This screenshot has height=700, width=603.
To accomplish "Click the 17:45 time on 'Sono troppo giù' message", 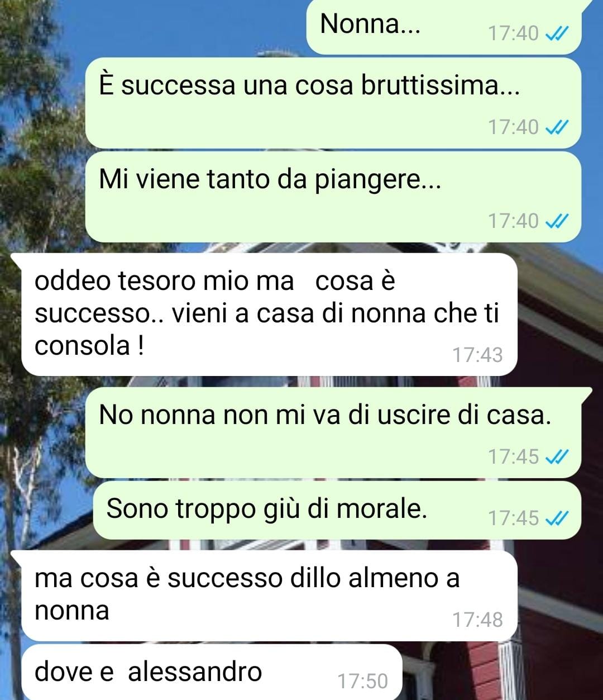I will [514, 518].
